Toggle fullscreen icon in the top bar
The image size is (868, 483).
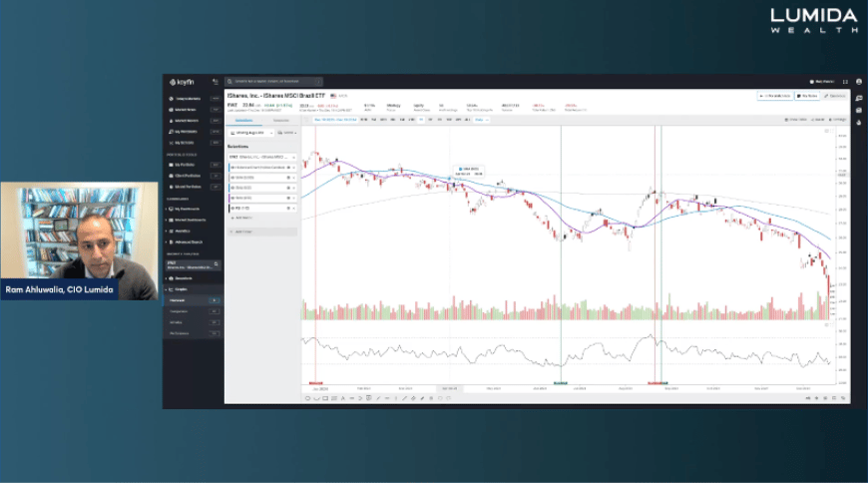pyautogui.click(x=845, y=82)
